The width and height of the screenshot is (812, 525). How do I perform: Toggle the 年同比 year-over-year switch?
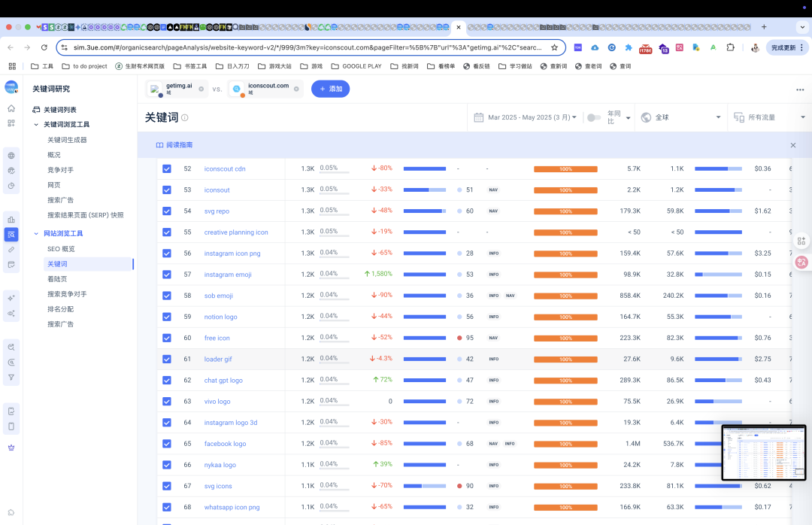tap(594, 117)
